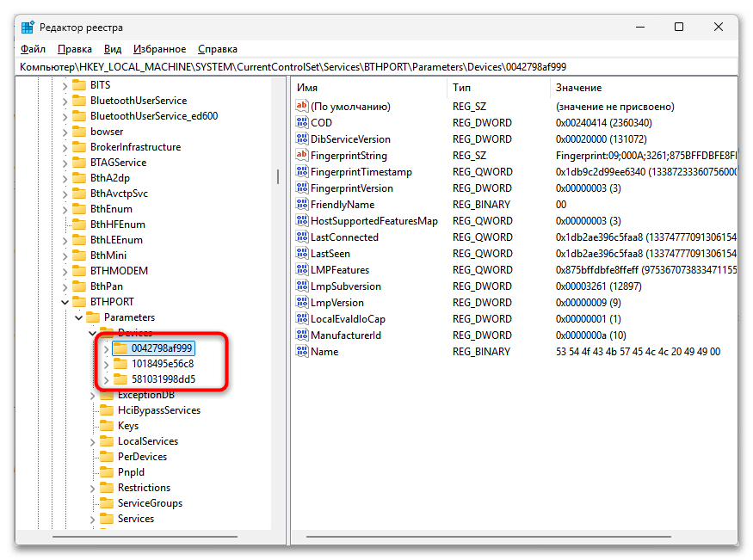Expand the BTHMODEM node
This screenshot has height=560, width=753.
[x=65, y=271]
